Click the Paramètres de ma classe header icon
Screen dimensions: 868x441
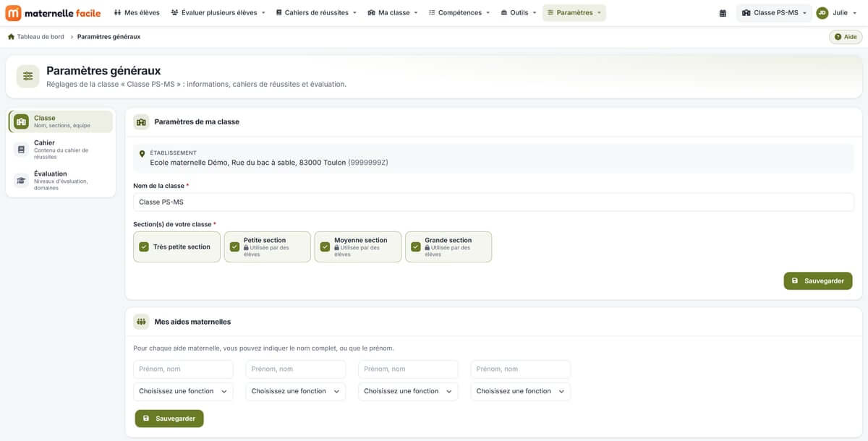coord(141,121)
